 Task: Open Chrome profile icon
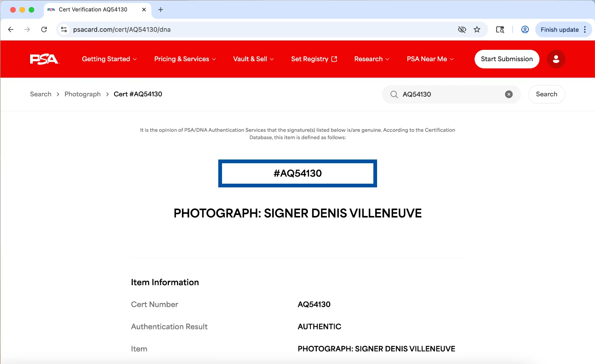point(525,29)
